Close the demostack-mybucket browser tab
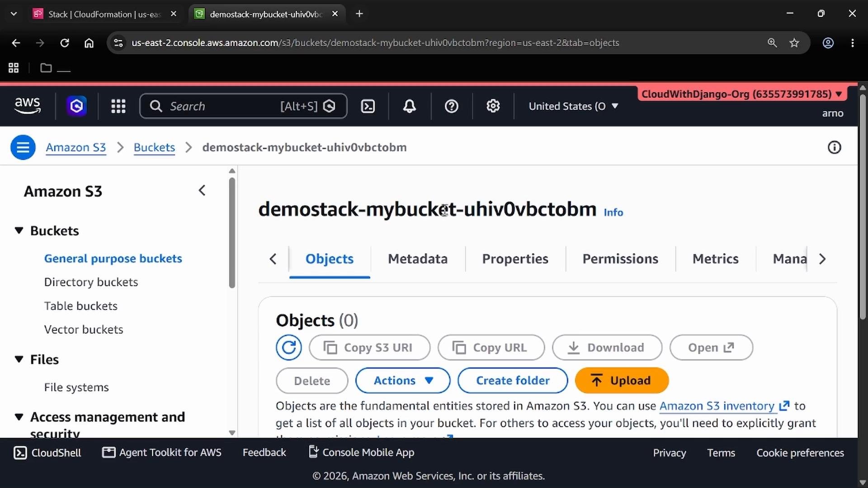Screen dimensions: 868x488 pos(335,14)
